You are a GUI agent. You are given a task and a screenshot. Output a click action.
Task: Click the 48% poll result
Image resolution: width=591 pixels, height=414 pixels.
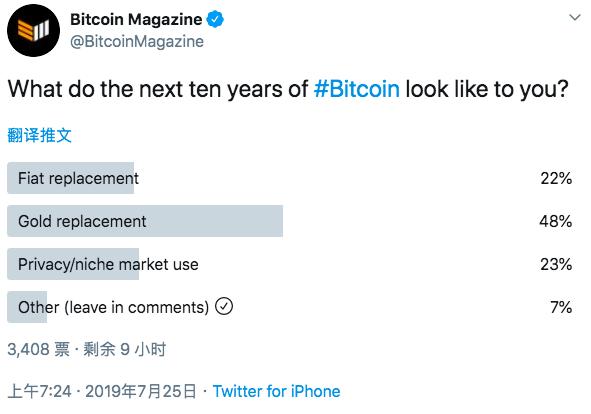click(556, 221)
